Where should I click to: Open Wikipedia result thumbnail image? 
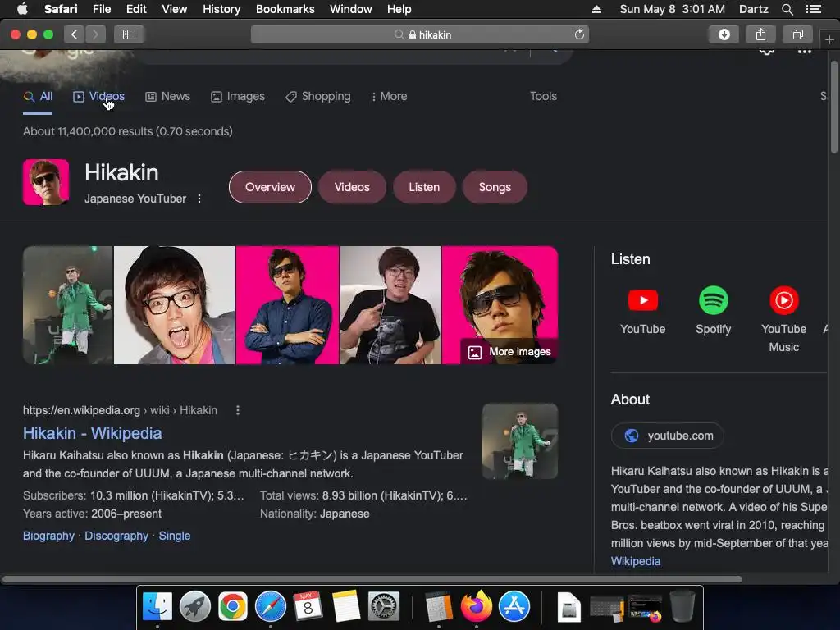pos(519,441)
